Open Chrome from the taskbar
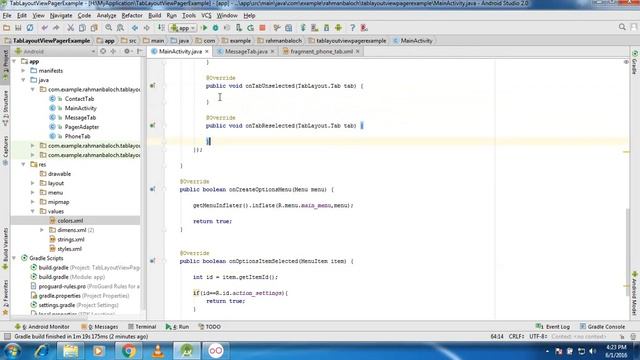The image size is (640, 360). [x=128, y=351]
